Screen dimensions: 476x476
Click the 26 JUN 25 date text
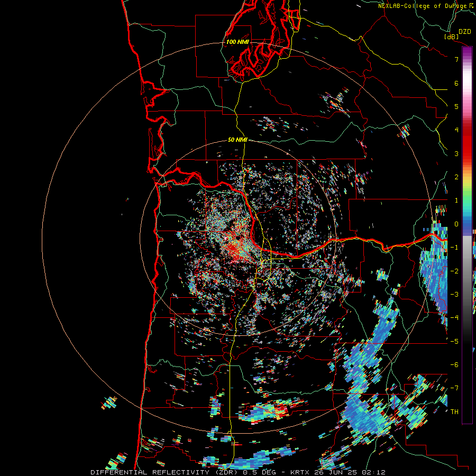(336, 472)
